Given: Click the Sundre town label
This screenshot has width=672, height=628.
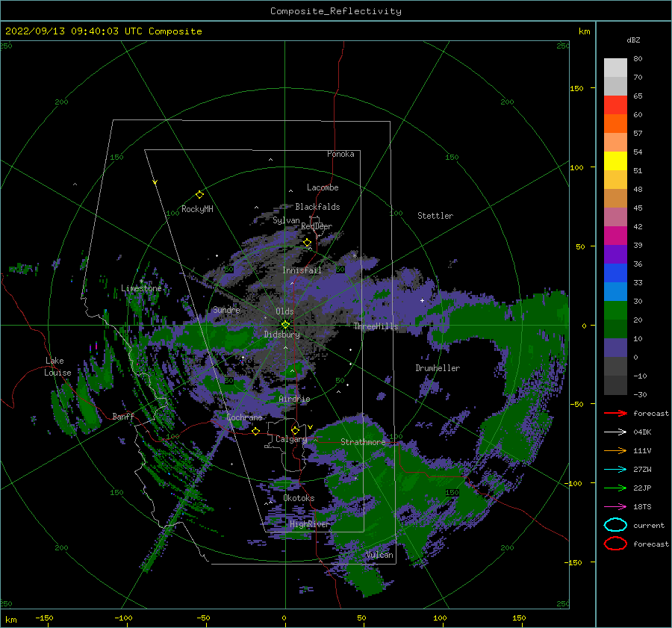Looking at the screenshot, I should click(x=226, y=309).
